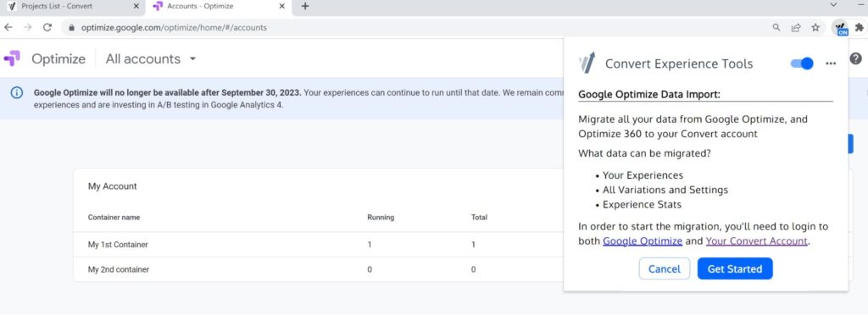Open the Optimize help question mark
Image resolution: width=868 pixels, height=315 pixels.
point(856,58)
